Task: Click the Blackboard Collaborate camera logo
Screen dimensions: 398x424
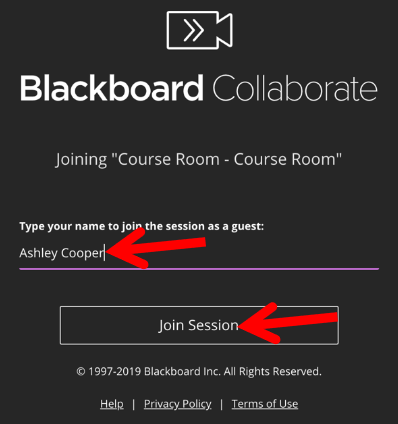Action: (199, 30)
